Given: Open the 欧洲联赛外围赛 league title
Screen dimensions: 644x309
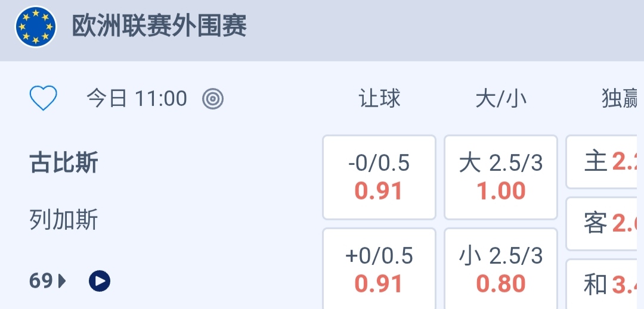Looking at the screenshot, I should 159,27.
